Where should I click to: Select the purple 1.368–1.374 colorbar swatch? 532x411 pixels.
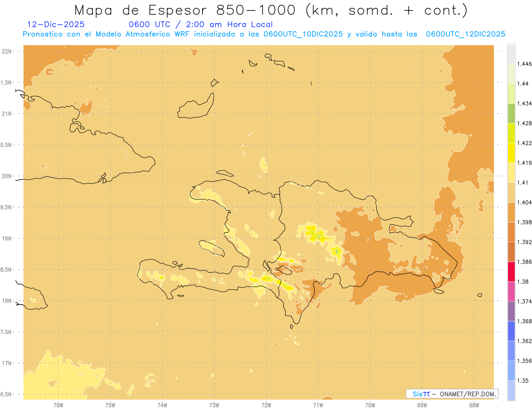[512, 311]
